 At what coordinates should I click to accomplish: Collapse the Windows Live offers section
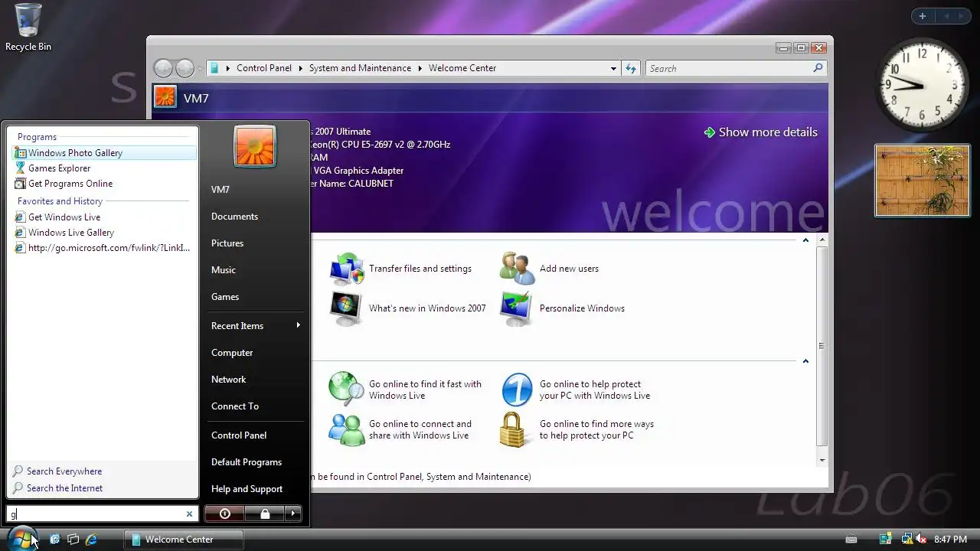click(x=805, y=361)
